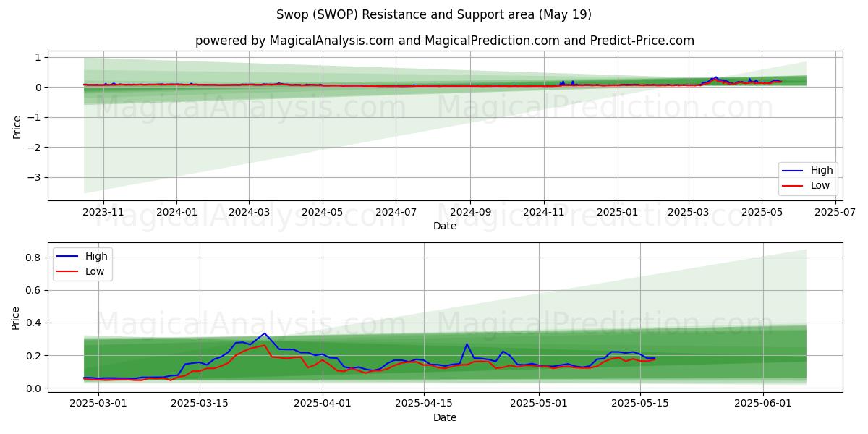
Task: Click the 'Price' y-axis label of top chart
Action: tap(17, 127)
